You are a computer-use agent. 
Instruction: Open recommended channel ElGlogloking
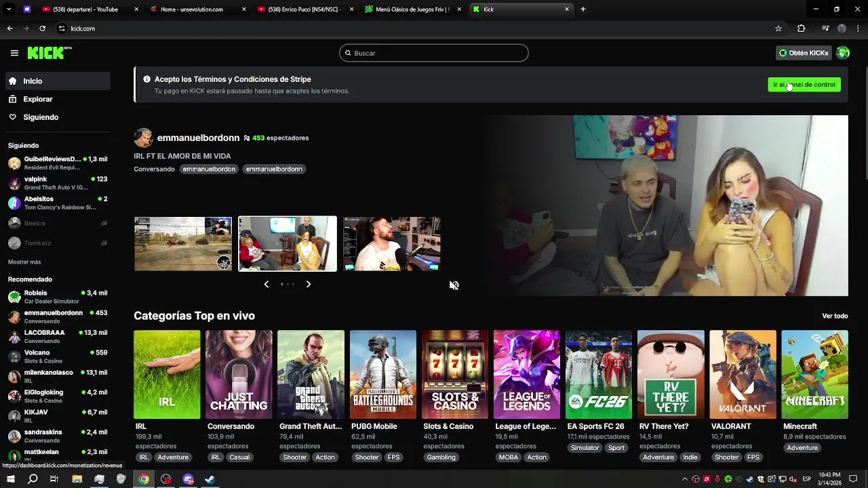tap(58, 396)
